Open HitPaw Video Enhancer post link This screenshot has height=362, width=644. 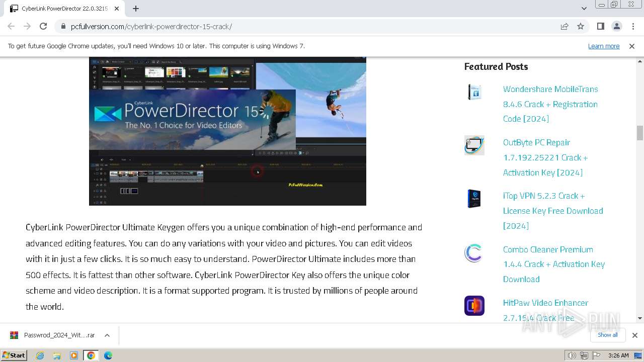tap(545, 310)
